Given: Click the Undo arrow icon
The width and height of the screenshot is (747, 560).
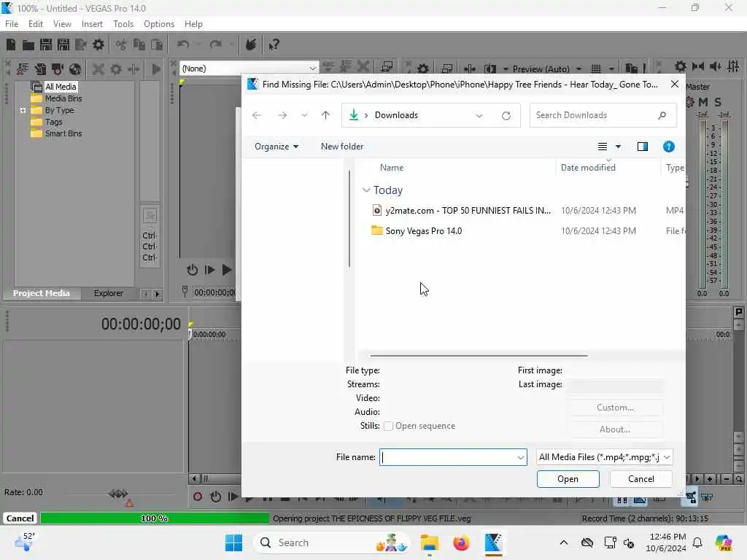Looking at the screenshot, I should point(183,44).
